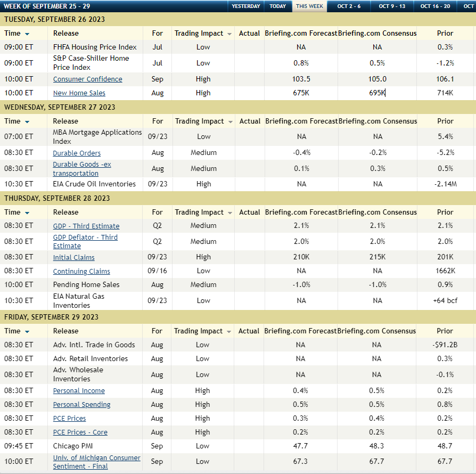Click Pending Home Sales text
This screenshot has width=476, height=474.
[x=86, y=284]
